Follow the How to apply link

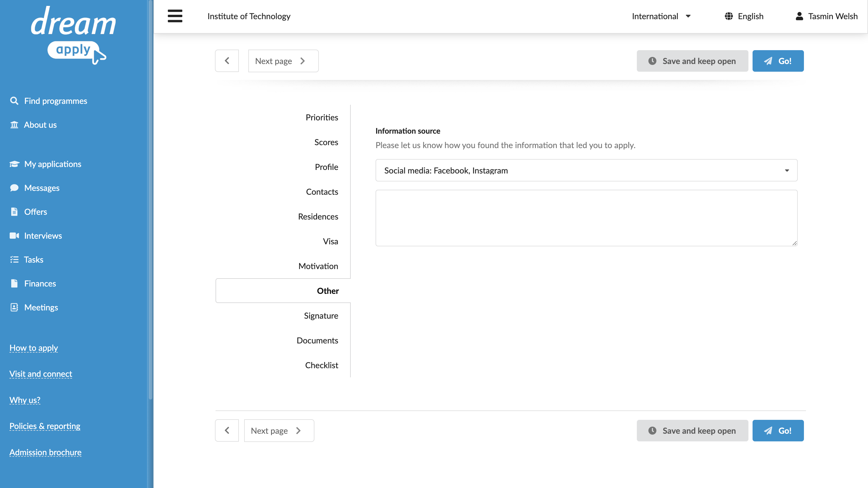34,348
